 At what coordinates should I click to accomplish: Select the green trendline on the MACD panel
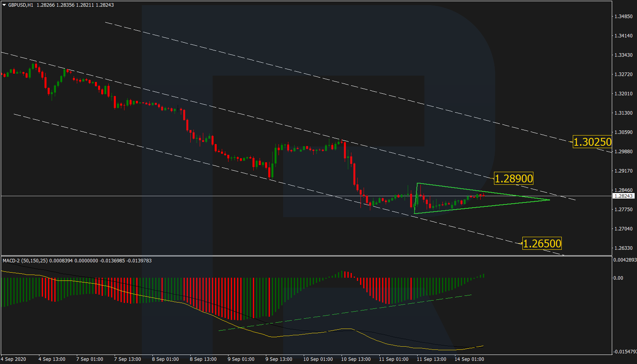click(345, 312)
